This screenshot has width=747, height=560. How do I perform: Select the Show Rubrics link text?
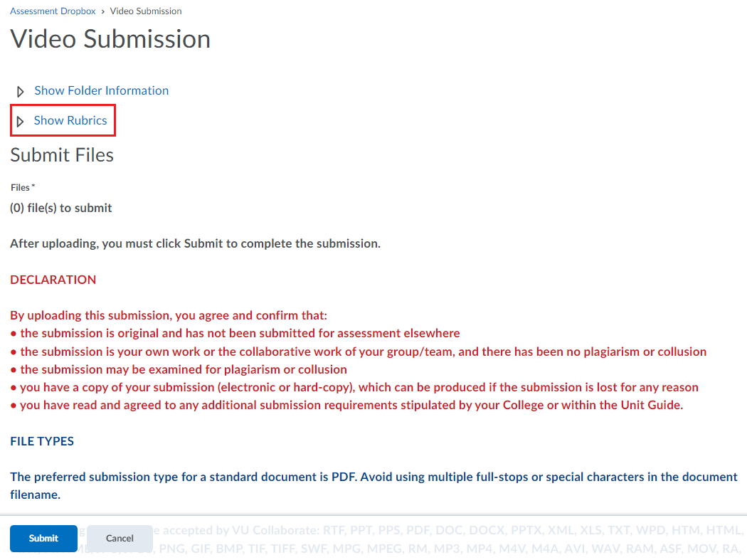pos(70,120)
